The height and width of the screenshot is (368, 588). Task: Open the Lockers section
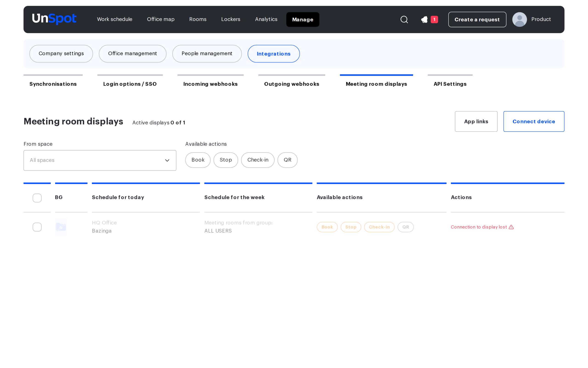[x=231, y=19]
